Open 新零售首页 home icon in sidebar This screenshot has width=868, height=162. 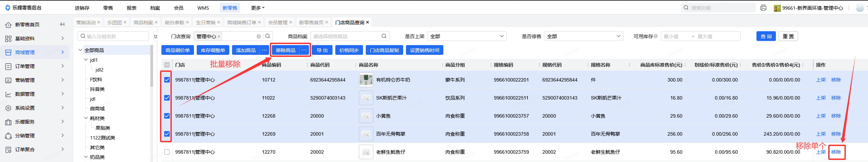point(8,25)
